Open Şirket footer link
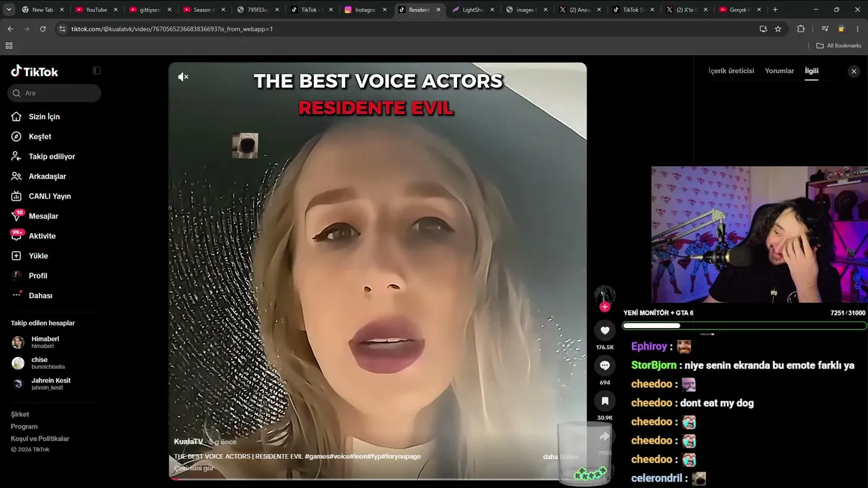 point(20,414)
